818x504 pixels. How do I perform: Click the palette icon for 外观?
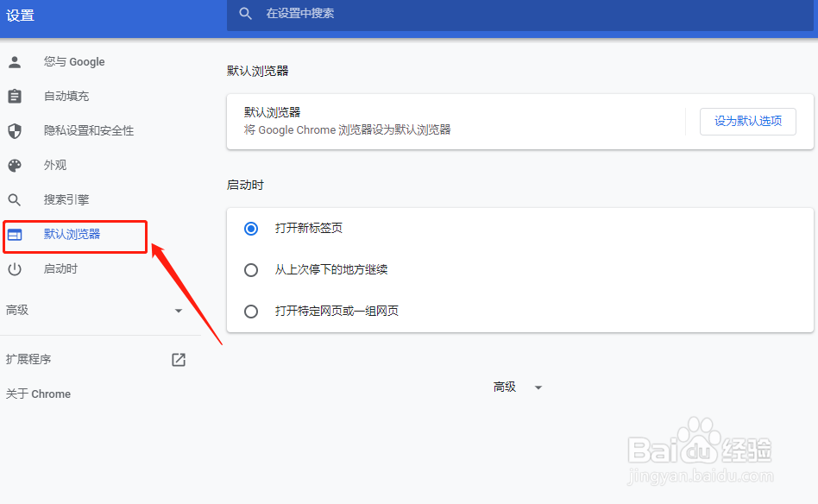[x=15, y=166]
